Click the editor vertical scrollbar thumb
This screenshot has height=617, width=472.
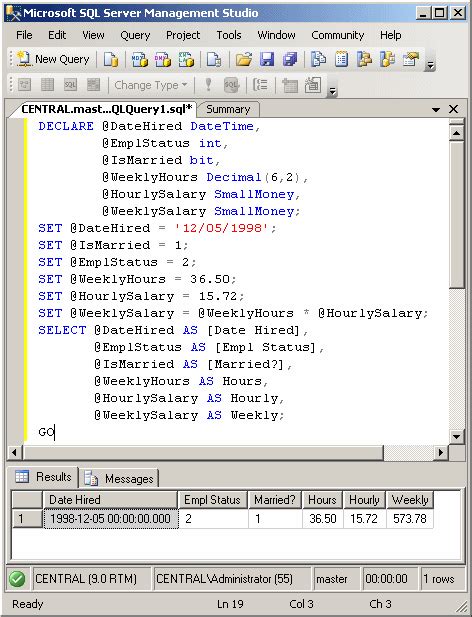(457, 215)
